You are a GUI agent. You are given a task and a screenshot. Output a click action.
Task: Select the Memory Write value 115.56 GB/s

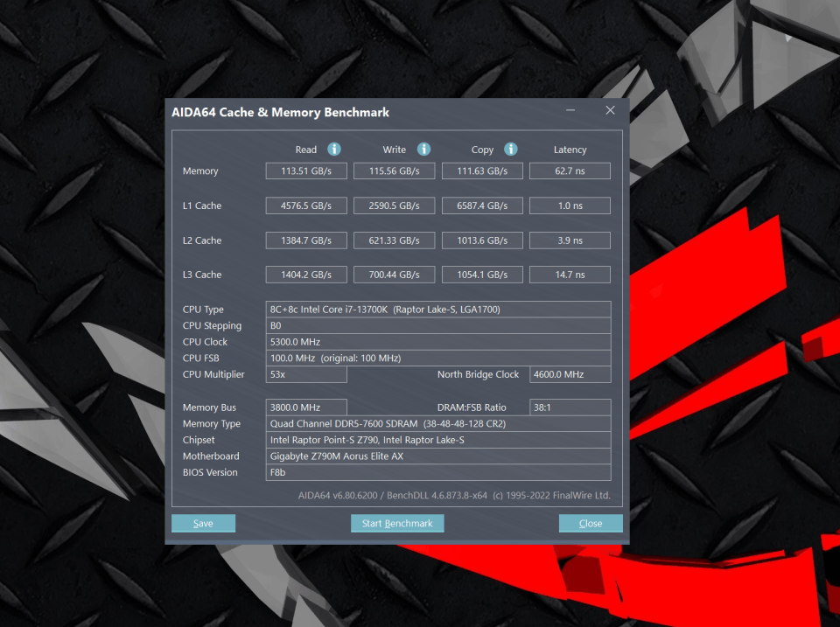pos(395,171)
